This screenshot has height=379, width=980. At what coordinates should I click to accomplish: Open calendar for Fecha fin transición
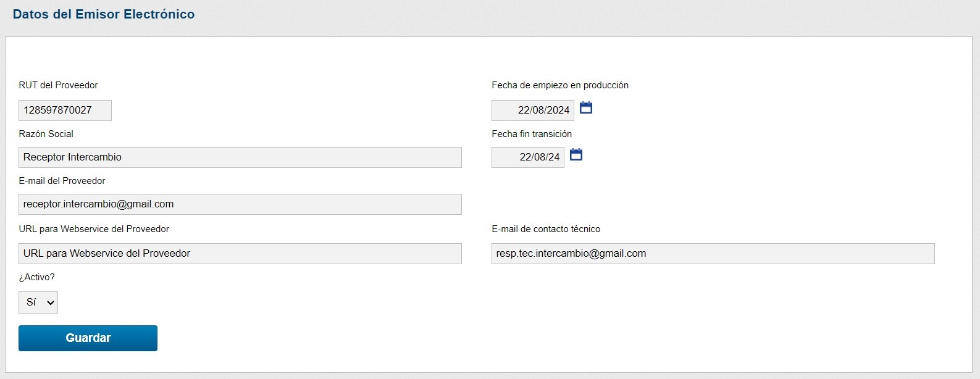pyautogui.click(x=576, y=155)
